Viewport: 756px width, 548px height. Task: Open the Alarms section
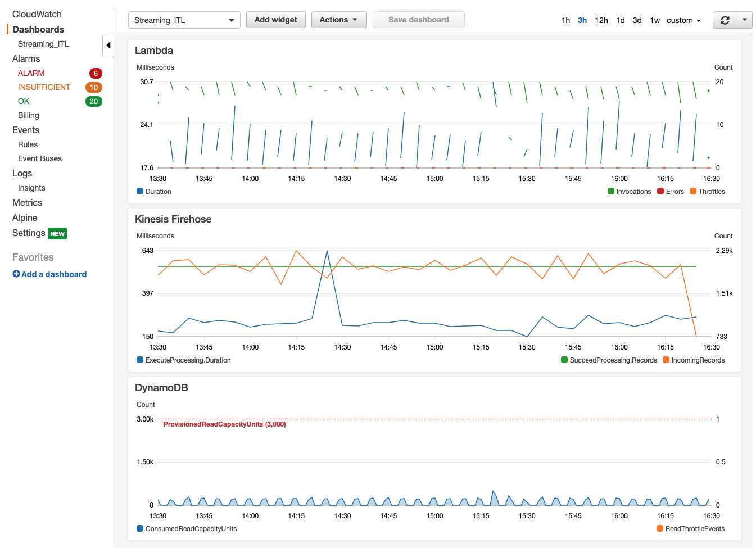coord(26,58)
